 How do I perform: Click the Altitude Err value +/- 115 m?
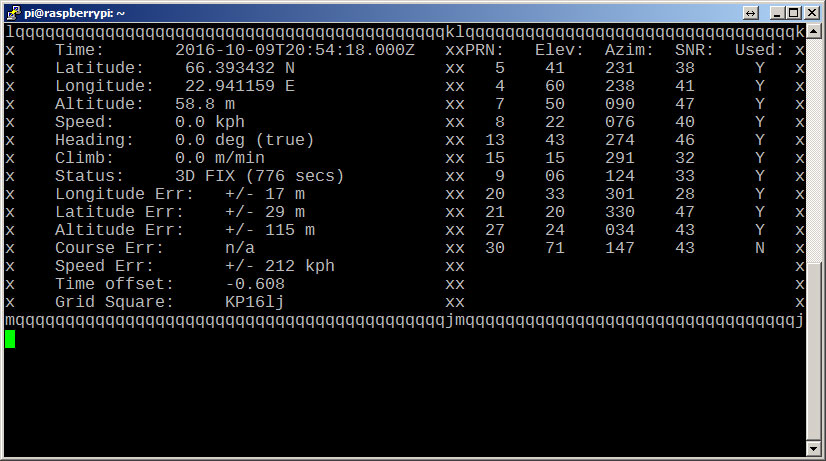[x=270, y=230]
